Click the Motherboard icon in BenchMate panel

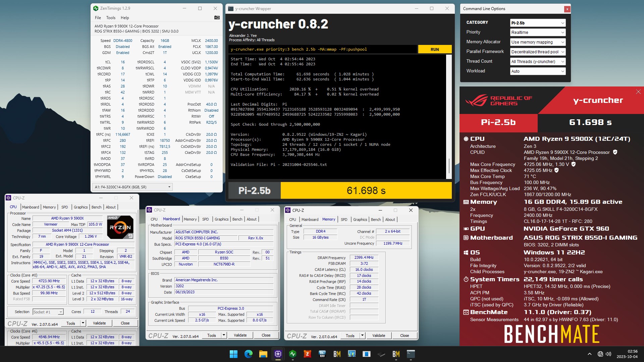pyautogui.click(x=466, y=238)
